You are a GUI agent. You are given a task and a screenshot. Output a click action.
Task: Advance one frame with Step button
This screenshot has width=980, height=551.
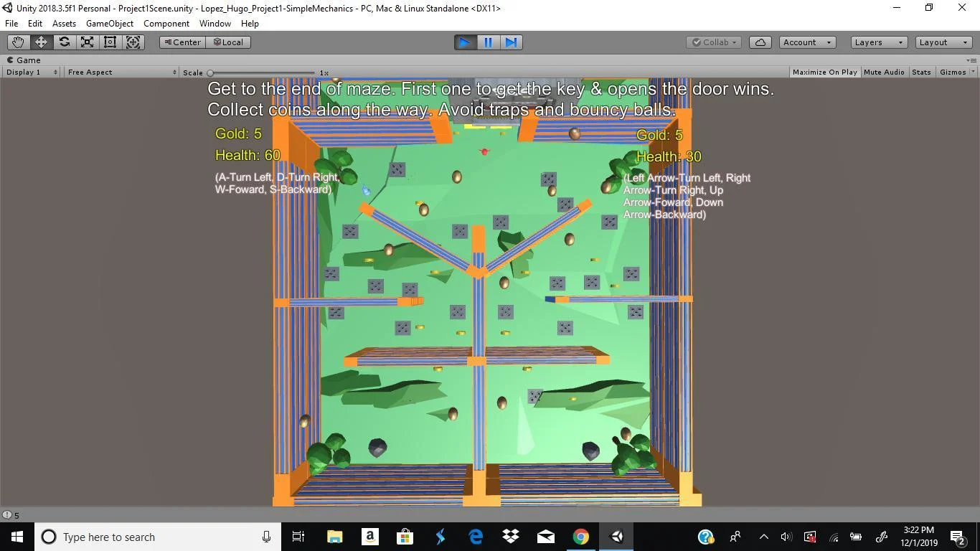click(x=511, y=42)
